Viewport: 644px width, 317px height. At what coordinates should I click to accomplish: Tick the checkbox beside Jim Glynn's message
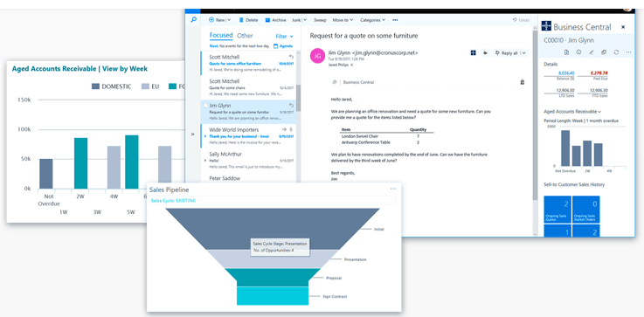(205, 106)
